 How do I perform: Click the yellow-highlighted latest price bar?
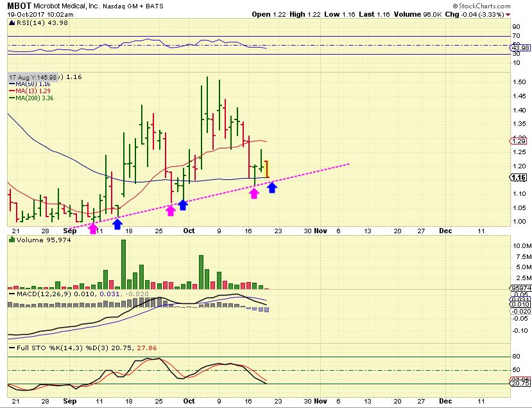pyautogui.click(x=267, y=169)
